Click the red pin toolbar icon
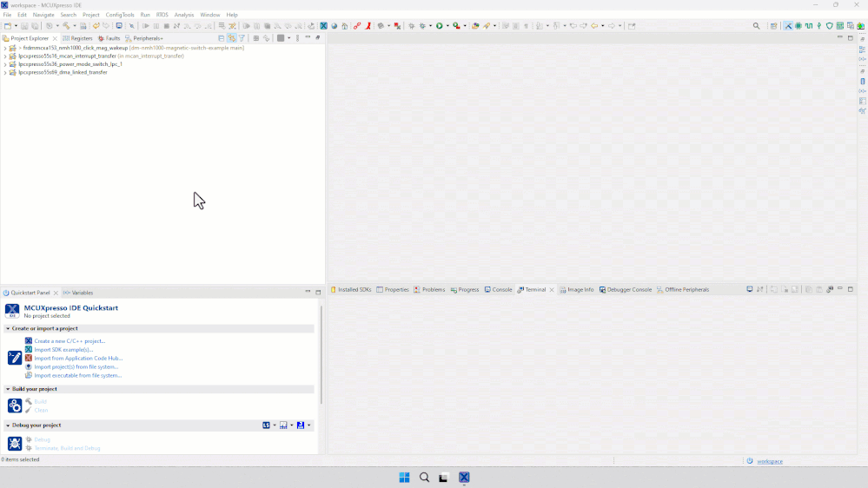868x488 pixels. click(368, 26)
